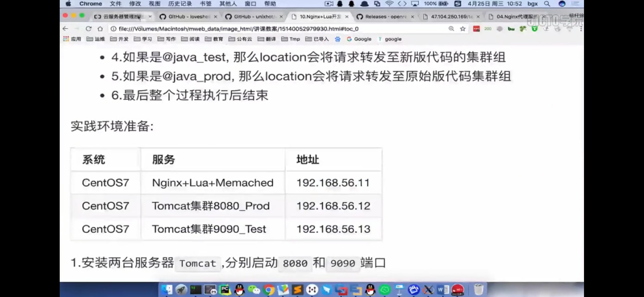Expand the 写作 bookmark folder

pyautogui.click(x=167, y=39)
